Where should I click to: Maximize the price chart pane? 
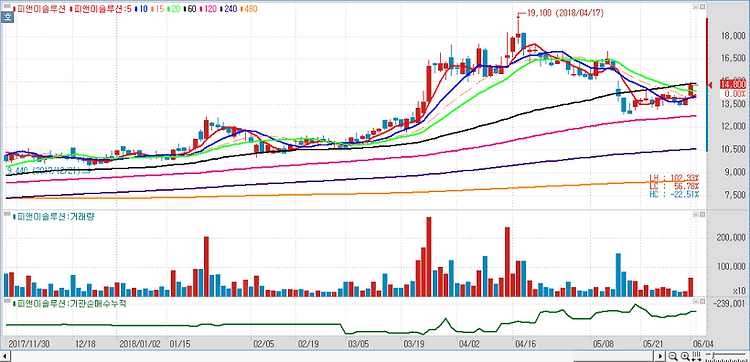pyautogui.click(x=703, y=6)
